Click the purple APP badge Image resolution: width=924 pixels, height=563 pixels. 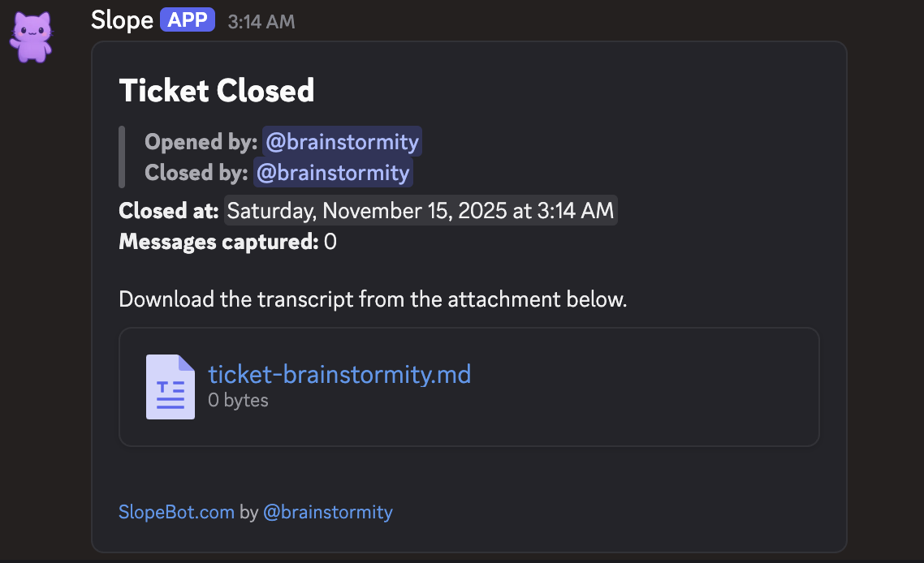pos(188,19)
